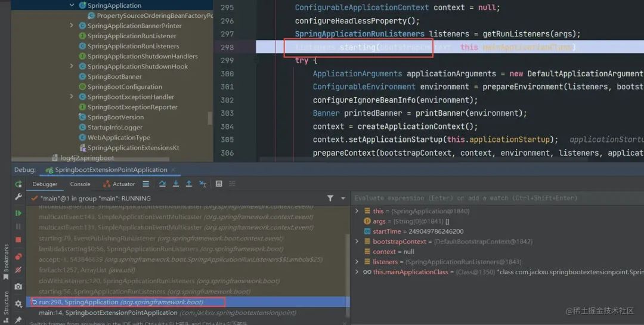Click the Step Into down-arrow icon

point(176,184)
